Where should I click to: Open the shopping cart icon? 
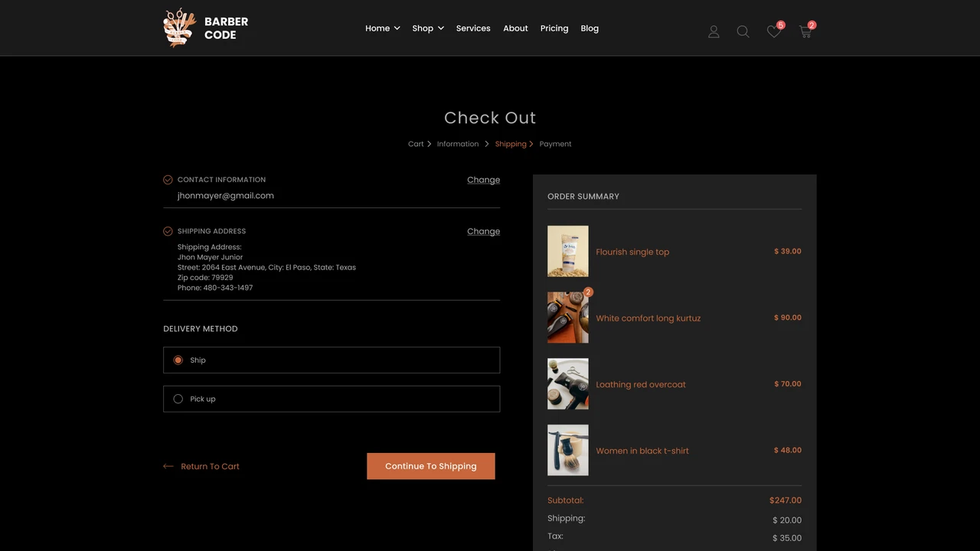click(x=805, y=31)
